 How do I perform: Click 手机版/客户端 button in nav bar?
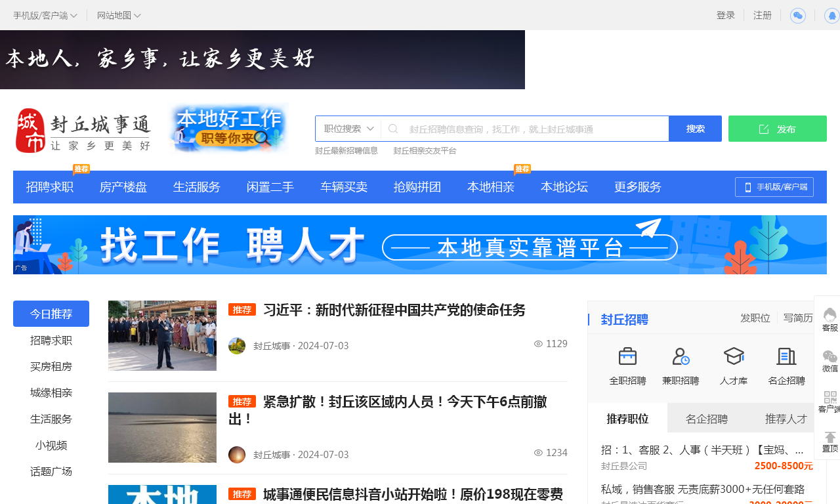774,187
